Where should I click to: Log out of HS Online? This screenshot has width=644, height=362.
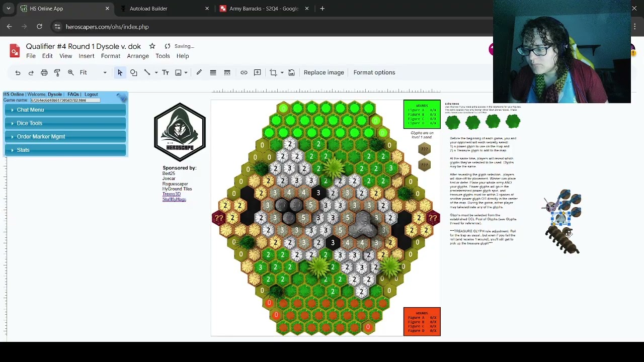[x=91, y=95]
